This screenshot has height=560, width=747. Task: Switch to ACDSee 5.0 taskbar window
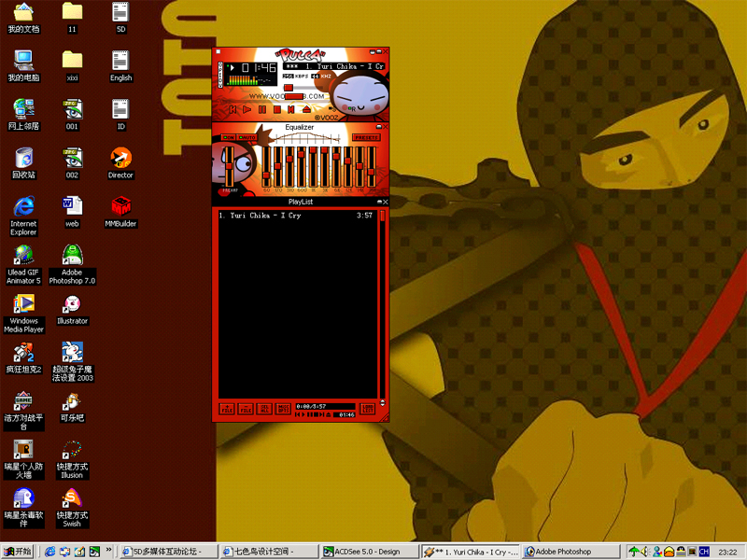[x=369, y=552]
